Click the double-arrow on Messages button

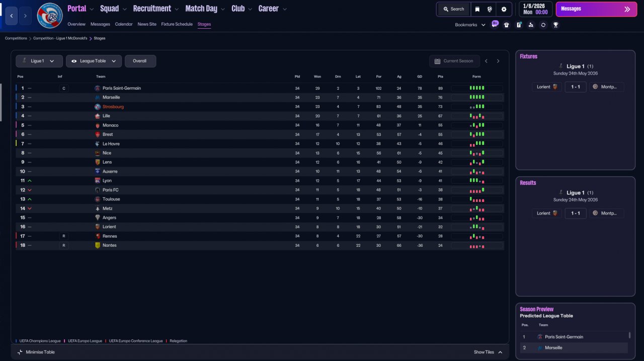(x=627, y=9)
